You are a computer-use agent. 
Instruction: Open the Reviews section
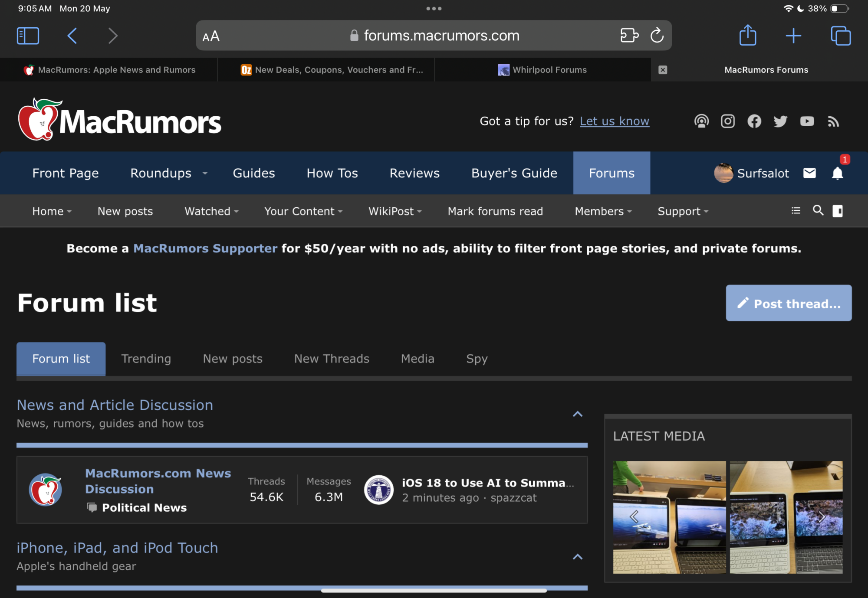414,173
